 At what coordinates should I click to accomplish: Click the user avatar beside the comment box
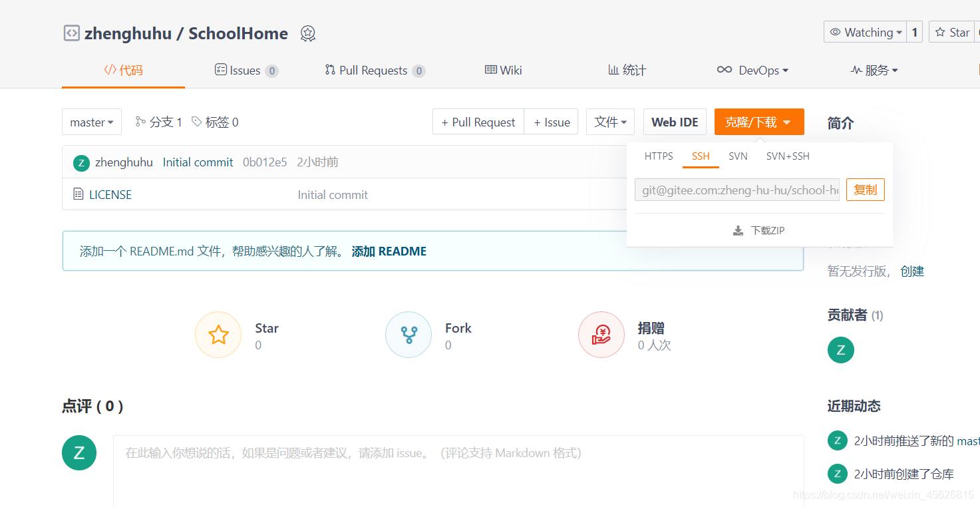coord(79,453)
